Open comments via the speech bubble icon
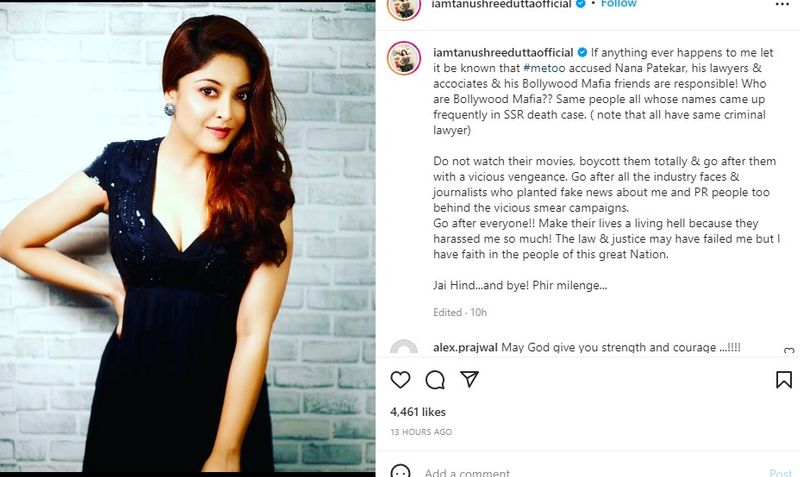This screenshot has width=800, height=477. (435, 380)
